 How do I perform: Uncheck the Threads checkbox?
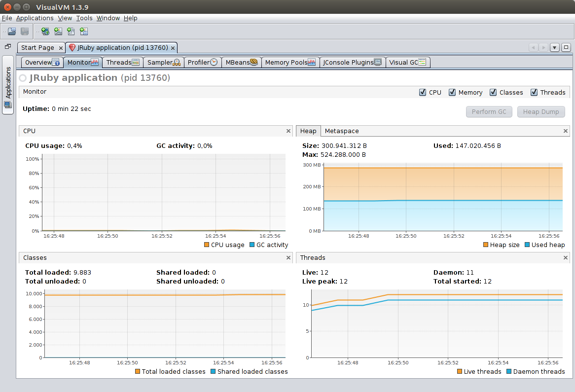[x=534, y=92]
